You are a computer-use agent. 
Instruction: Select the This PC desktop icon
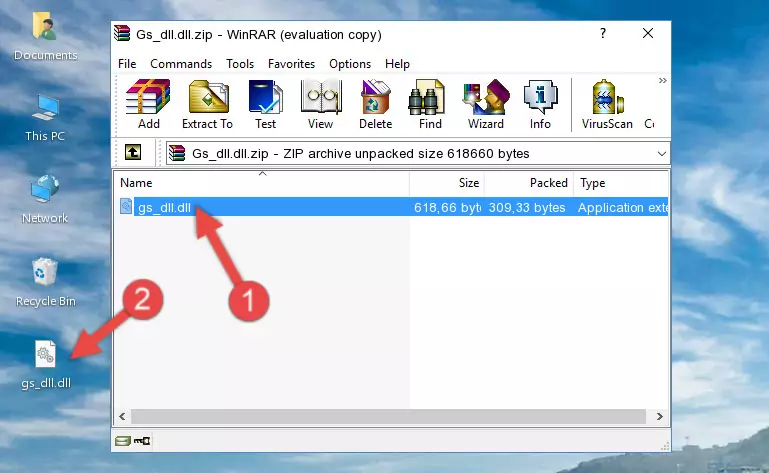(45, 119)
